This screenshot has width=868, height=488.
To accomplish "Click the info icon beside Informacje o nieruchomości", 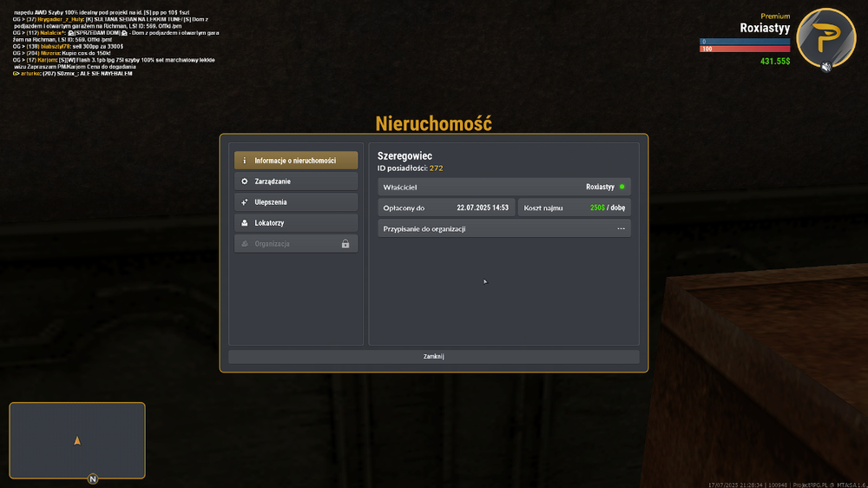I will pyautogui.click(x=244, y=161).
